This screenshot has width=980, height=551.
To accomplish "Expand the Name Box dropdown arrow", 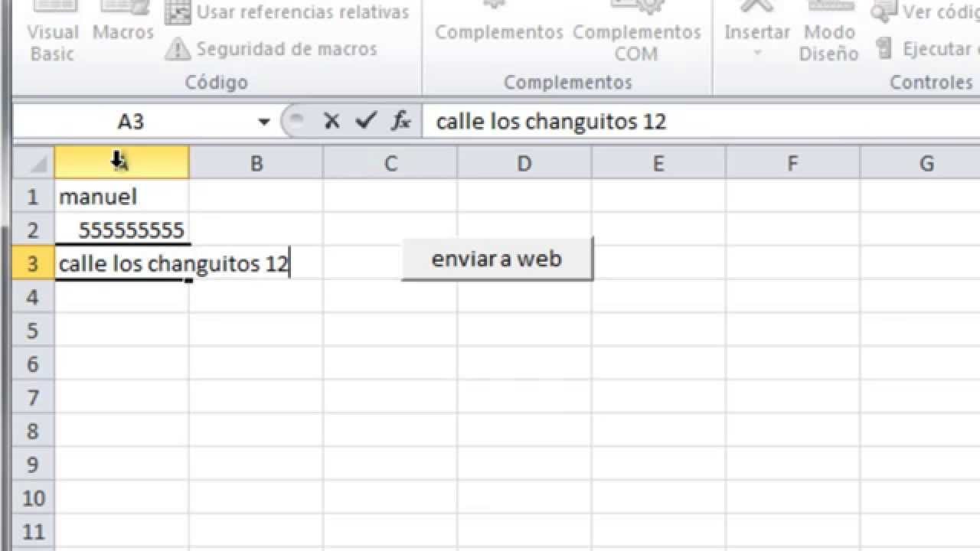I will [x=264, y=122].
